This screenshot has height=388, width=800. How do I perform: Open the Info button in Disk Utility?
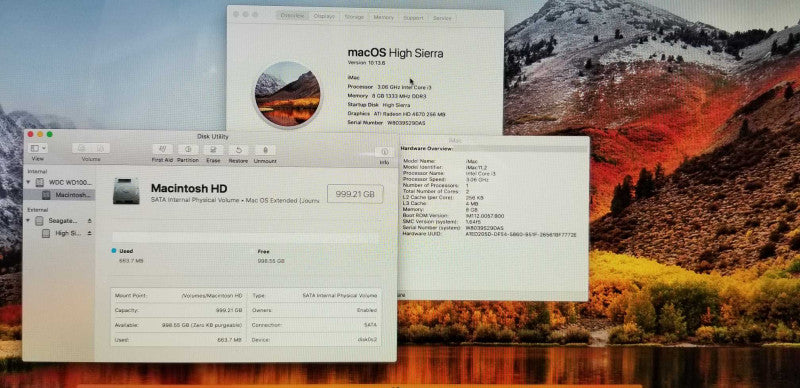pyautogui.click(x=384, y=152)
